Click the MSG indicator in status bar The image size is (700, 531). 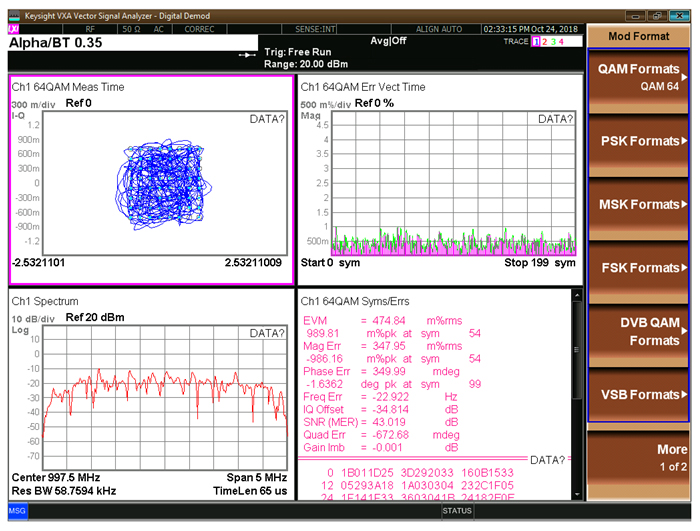click(18, 511)
